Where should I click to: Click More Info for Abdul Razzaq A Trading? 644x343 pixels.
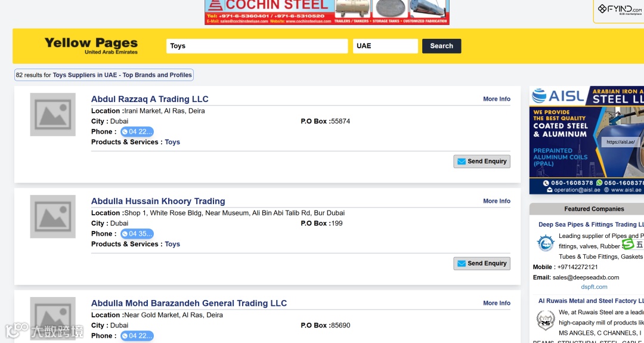tap(497, 99)
